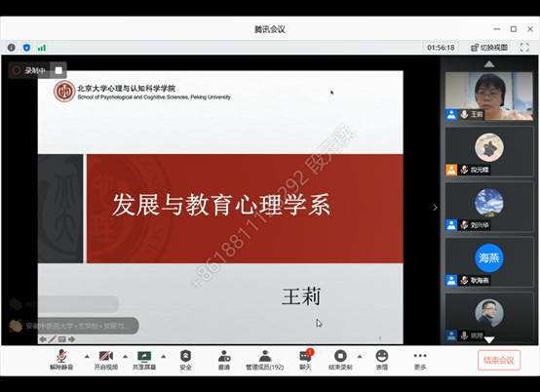
Task: Open Manage Members (192) panel
Action: [x=264, y=360]
